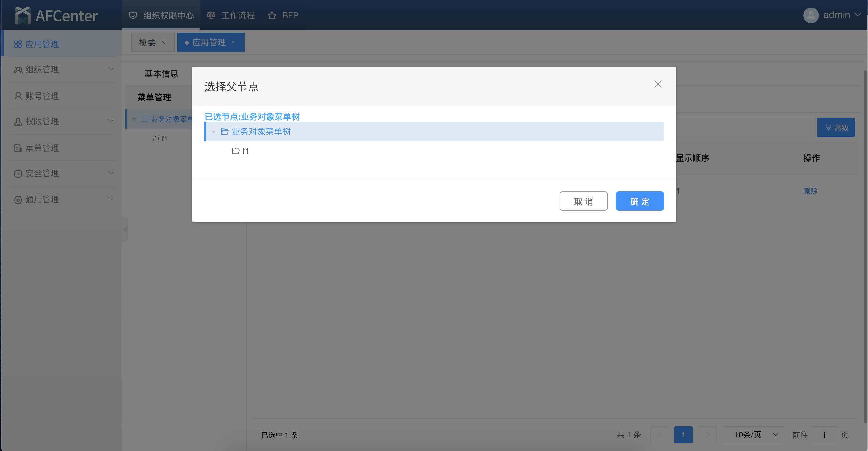Select page 1 in pagination
Viewport: 868px width, 451px height.
(x=683, y=434)
